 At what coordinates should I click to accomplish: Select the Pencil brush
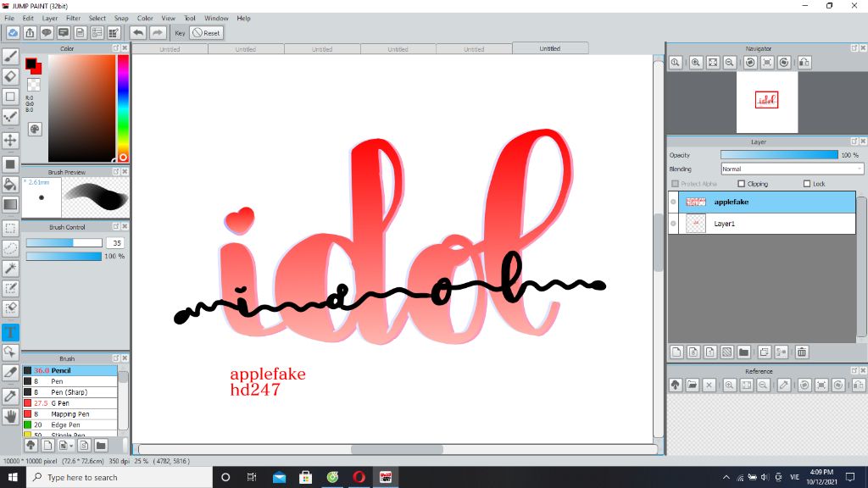tap(70, 370)
